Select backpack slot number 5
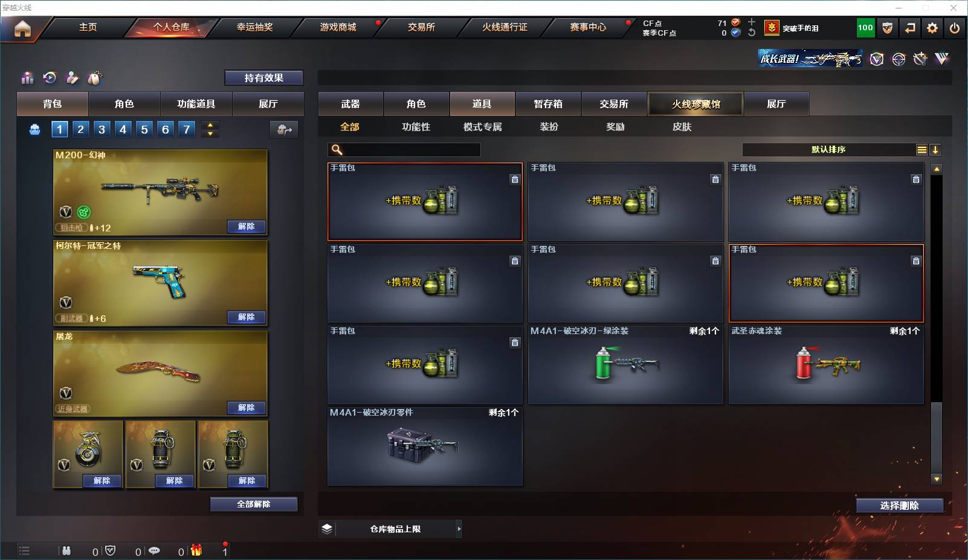This screenshot has height=560, width=968. [144, 129]
